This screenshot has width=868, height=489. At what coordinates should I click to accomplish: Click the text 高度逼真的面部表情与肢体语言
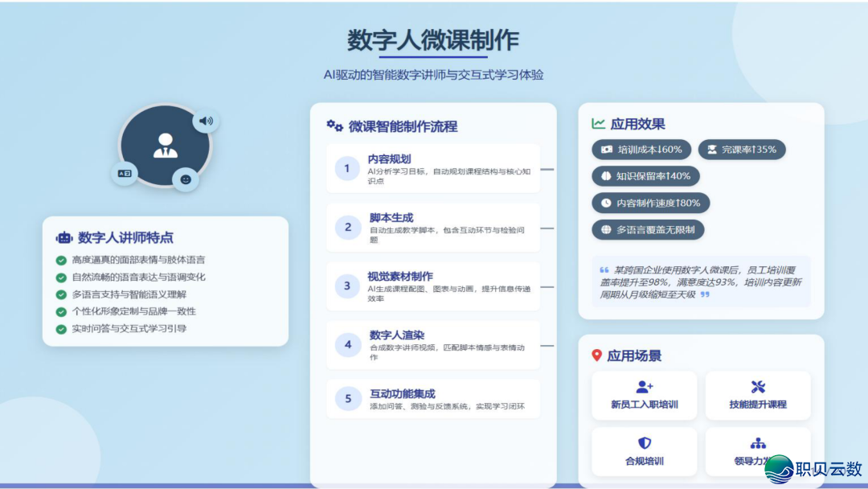138,260
